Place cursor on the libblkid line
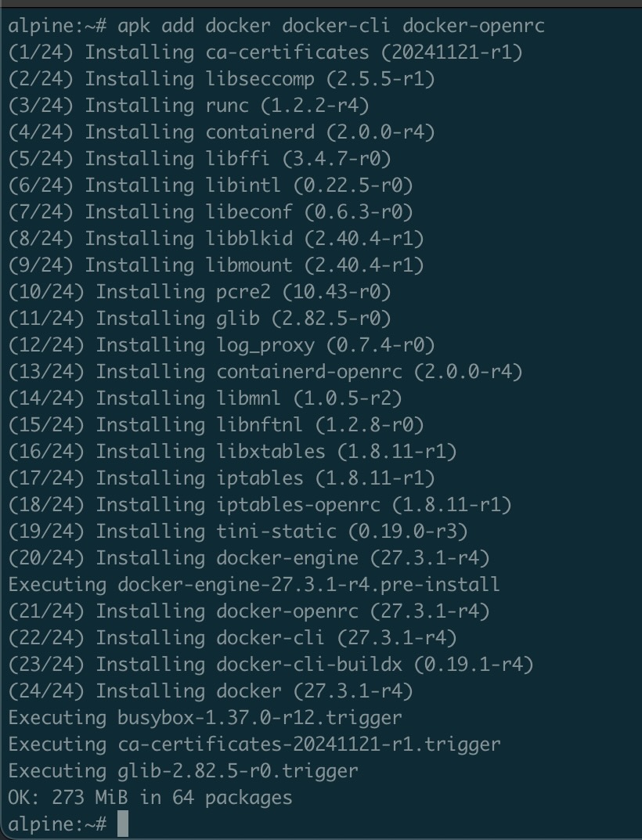642x840 pixels. [x=216, y=238]
